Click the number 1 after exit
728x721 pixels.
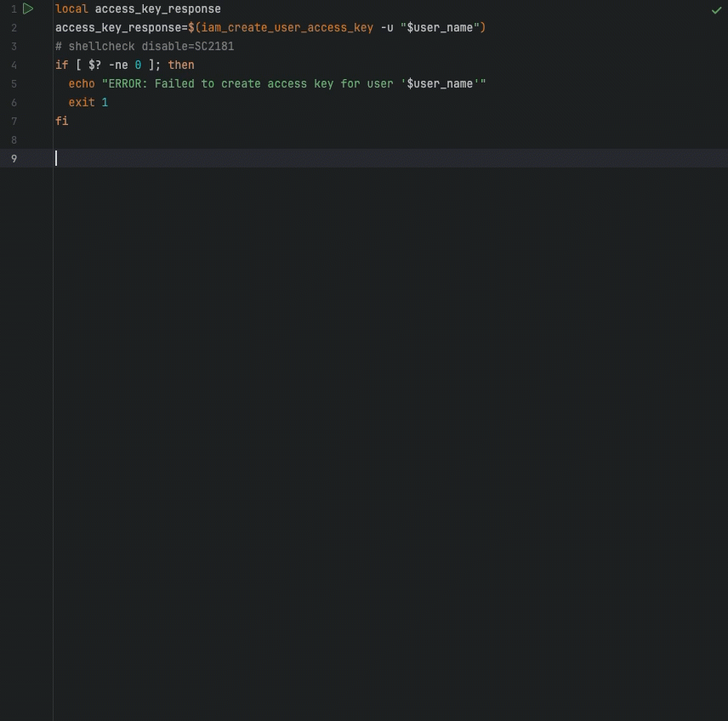tap(106, 102)
